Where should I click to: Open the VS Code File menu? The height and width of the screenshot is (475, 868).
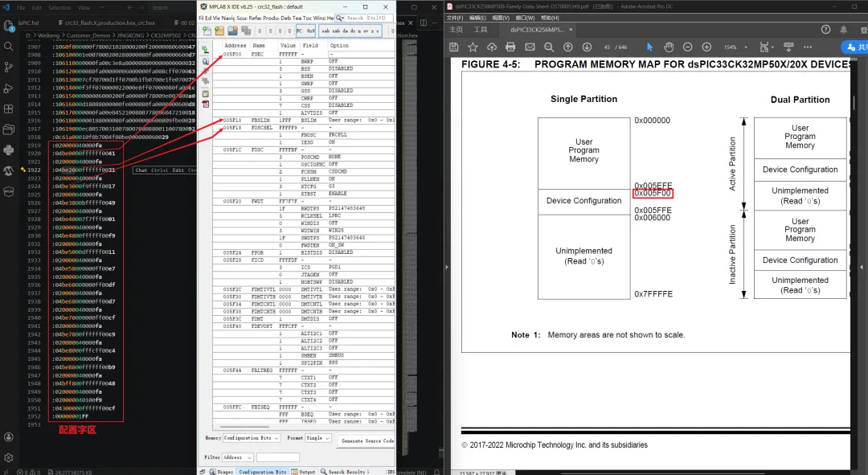[21, 8]
